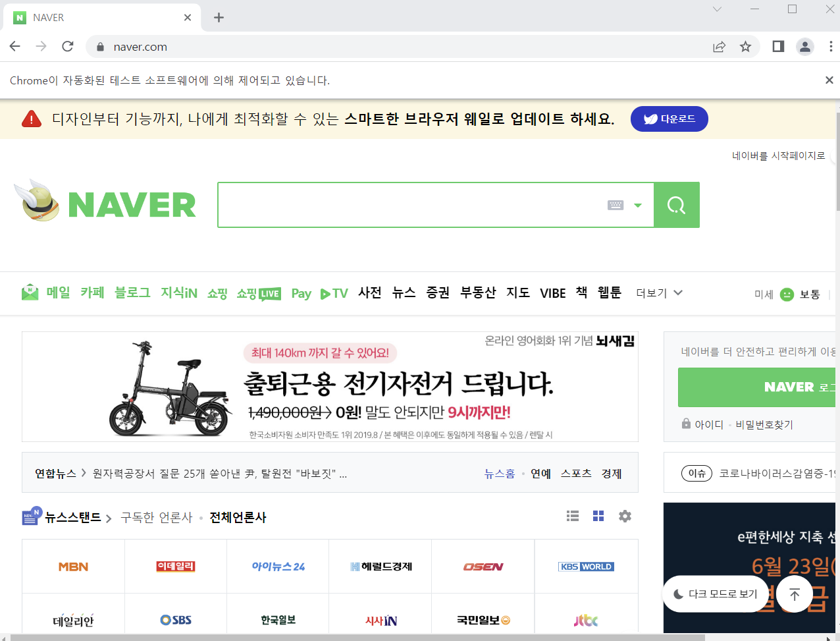Switch newsstand to list view icon

573,516
